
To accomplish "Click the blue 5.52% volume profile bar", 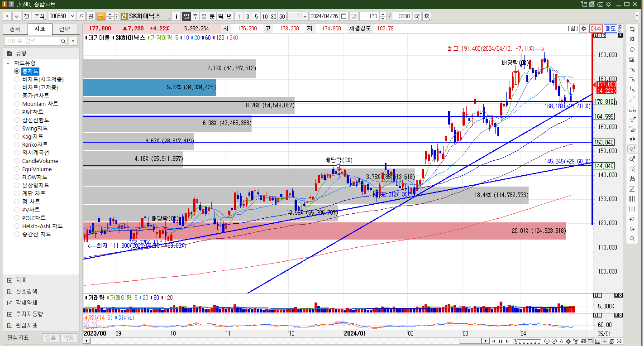I will click(149, 87).
